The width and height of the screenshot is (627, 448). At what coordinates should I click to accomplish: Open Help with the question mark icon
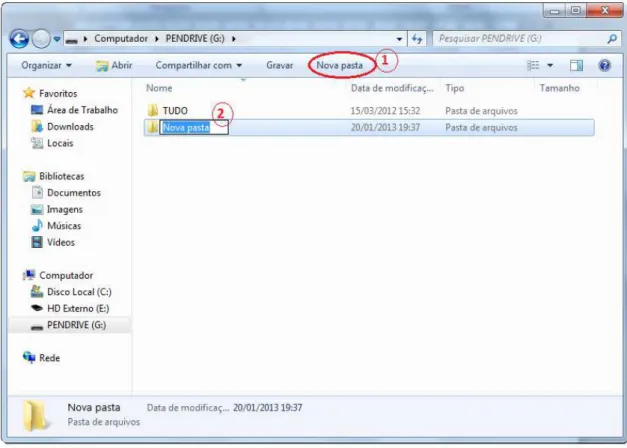click(x=605, y=65)
